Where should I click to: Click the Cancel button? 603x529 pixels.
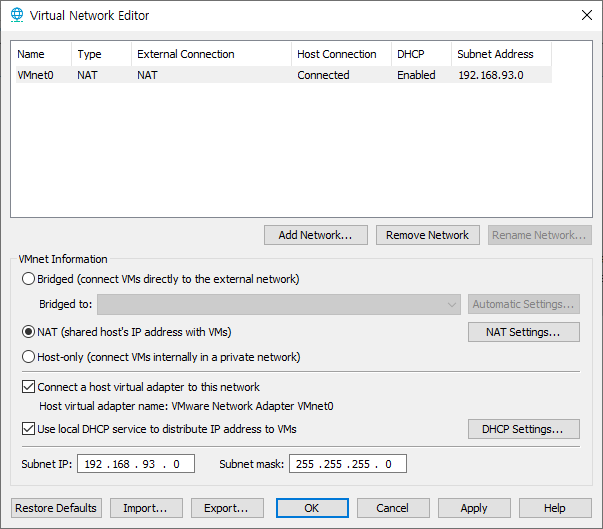393,508
